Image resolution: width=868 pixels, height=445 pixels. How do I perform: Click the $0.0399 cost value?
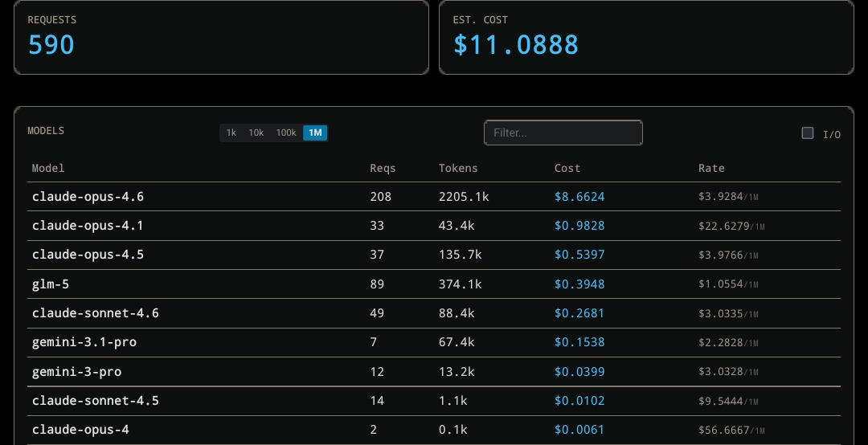[x=579, y=372]
